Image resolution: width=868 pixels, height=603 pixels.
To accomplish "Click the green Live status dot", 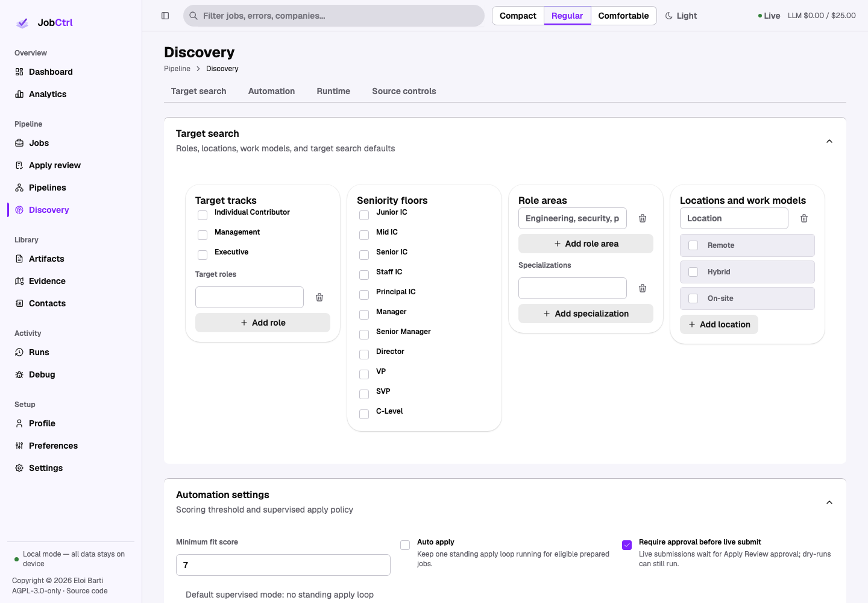I will tap(760, 16).
